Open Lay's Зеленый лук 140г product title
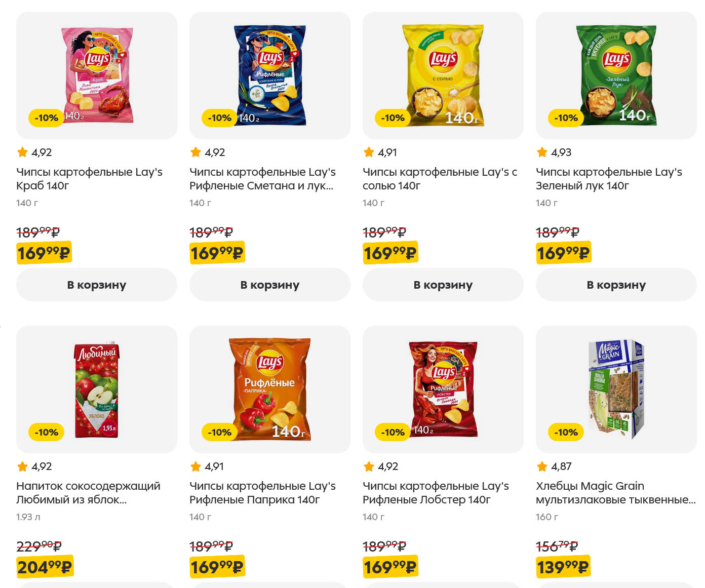Viewport: 705px width, 588px height. point(608,179)
